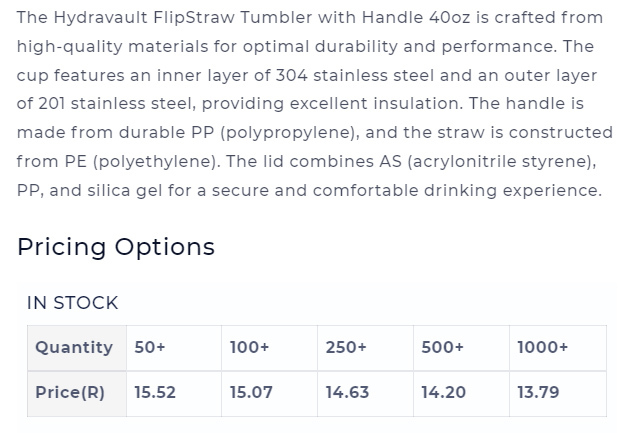Click the 15.07 price cell
This screenshot has height=433, width=634.
[x=269, y=393]
